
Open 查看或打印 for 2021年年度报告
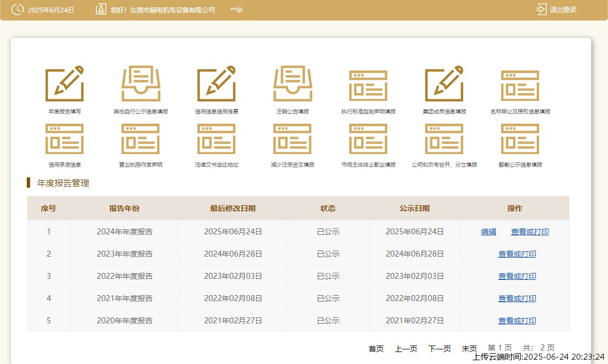point(517,298)
